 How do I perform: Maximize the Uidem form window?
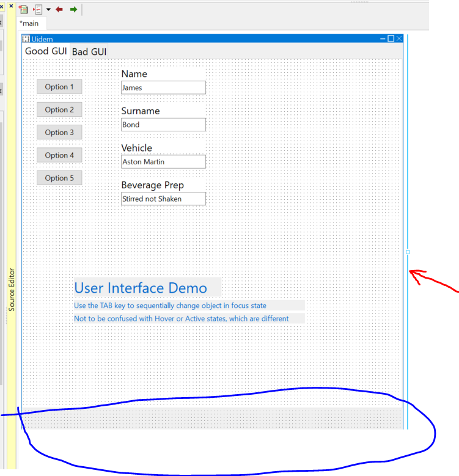pyautogui.click(x=391, y=38)
